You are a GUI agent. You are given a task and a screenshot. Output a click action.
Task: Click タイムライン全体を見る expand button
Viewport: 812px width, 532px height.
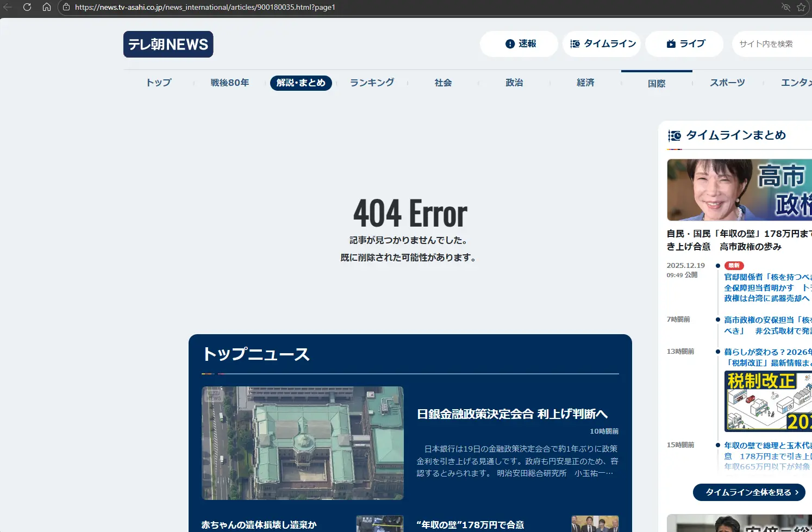[748, 492]
